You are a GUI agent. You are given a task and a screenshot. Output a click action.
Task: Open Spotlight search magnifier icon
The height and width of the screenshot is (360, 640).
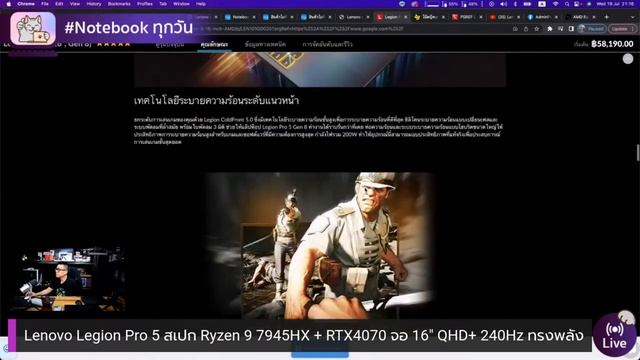(x=567, y=4)
